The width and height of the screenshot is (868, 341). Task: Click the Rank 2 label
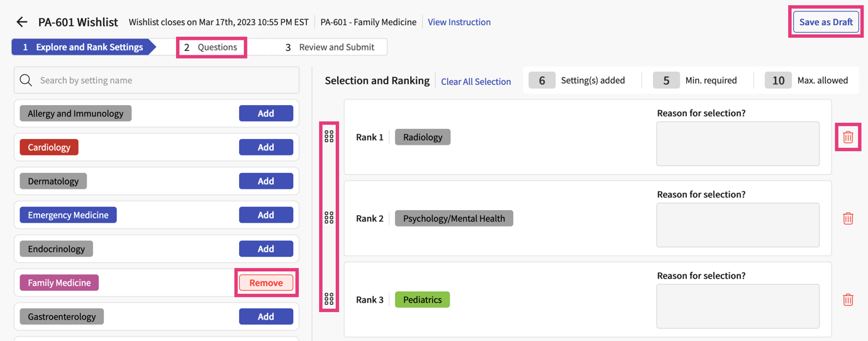pyautogui.click(x=370, y=218)
